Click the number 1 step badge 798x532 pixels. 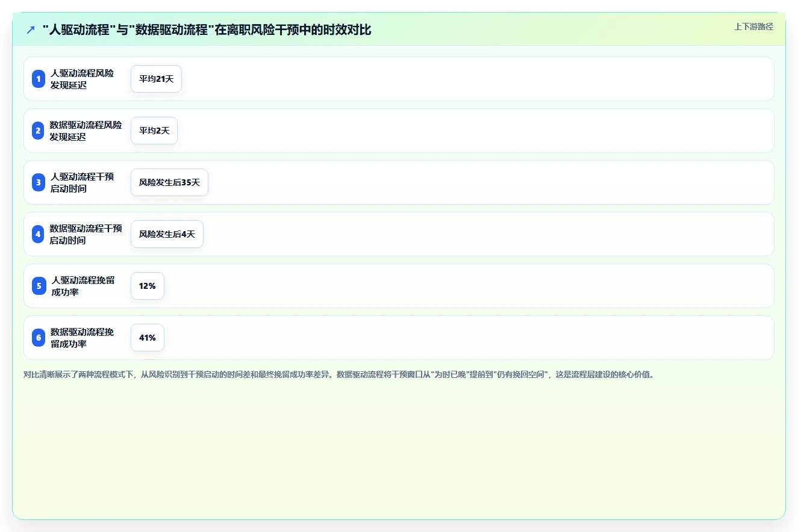point(39,79)
